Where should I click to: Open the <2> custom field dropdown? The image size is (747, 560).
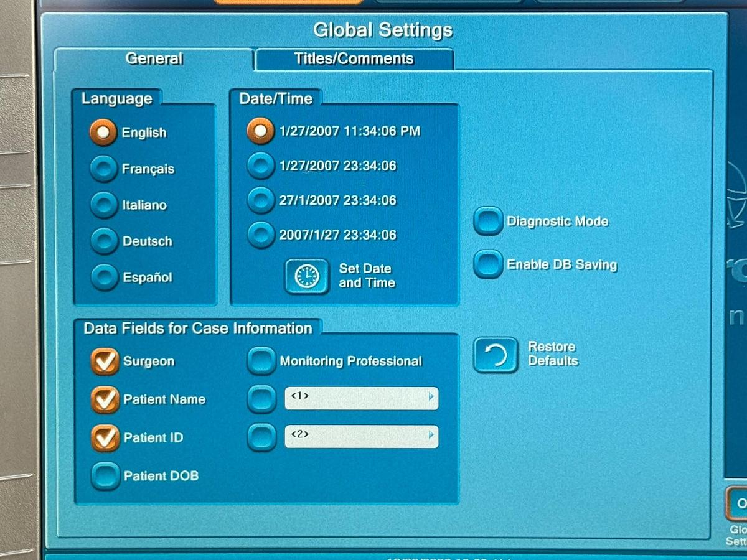[362, 436]
